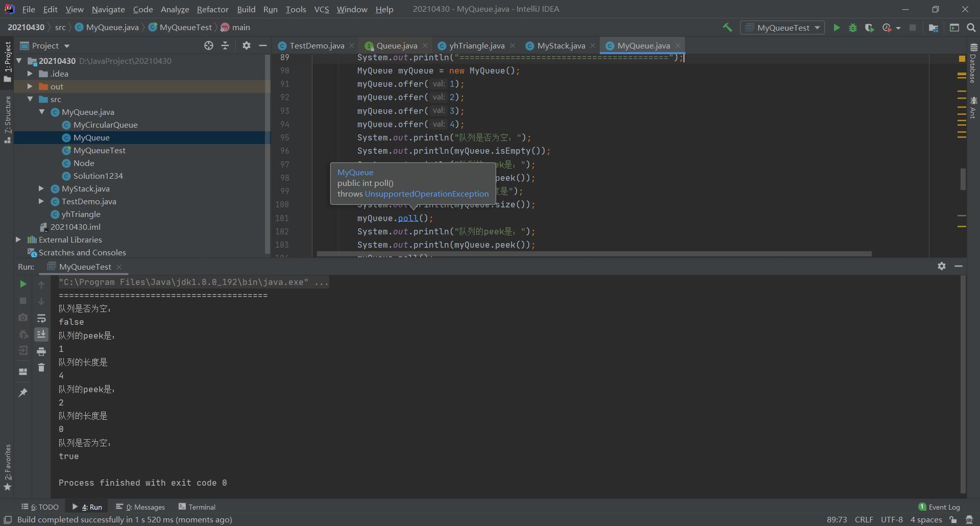Click the src breadcrumb in navigation bar
Image resolution: width=980 pixels, height=526 pixels.
60,27
